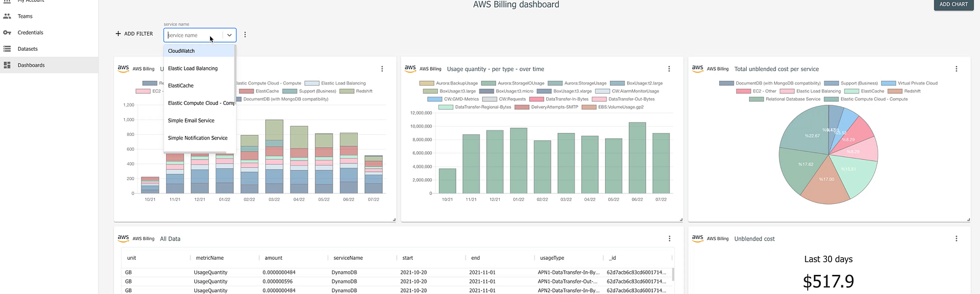The height and width of the screenshot is (294, 980).
Task: Collapse the service name dropdown arrow
Action: 229,35
